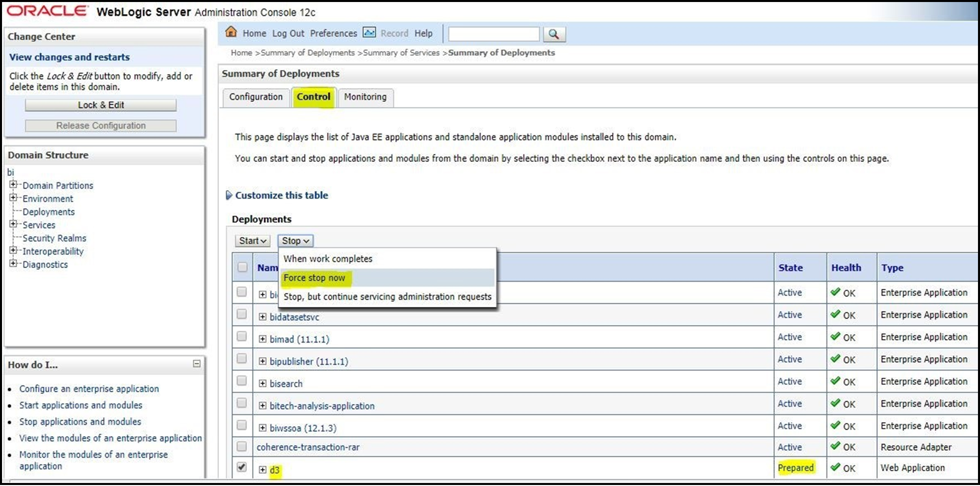Expand the bipublisher (11.1.1) row
980x486 pixels.
(x=263, y=361)
